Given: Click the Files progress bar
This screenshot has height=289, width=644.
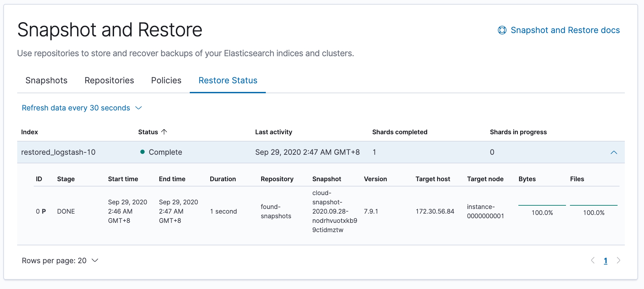Looking at the screenshot, I should click(x=593, y=205).
